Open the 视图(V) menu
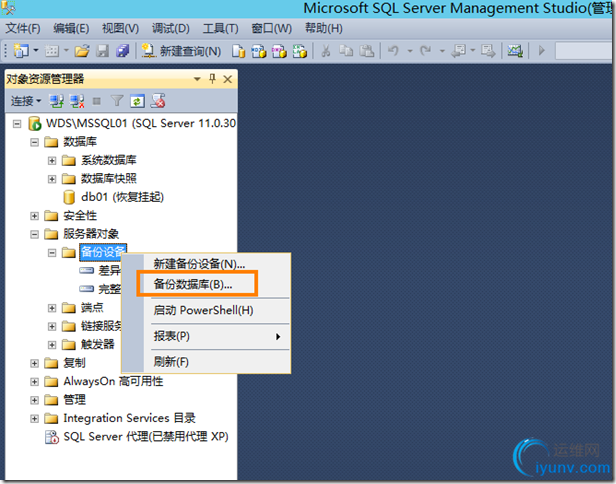616x484 pixels. (121, 28)
